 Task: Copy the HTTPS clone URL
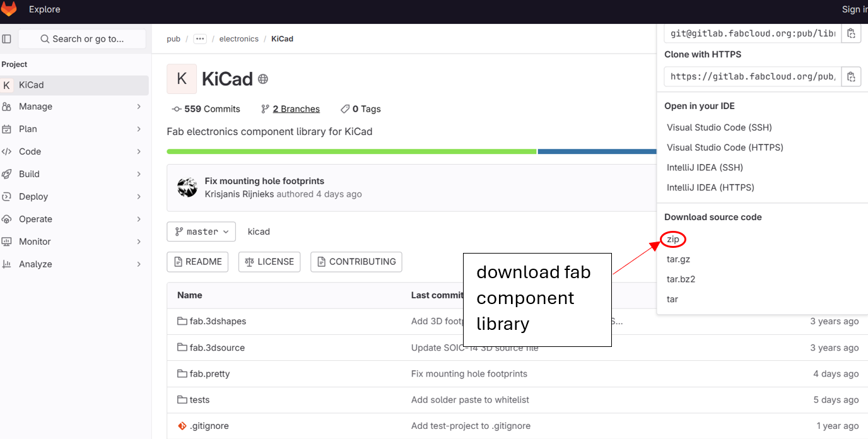pos(852,77)
